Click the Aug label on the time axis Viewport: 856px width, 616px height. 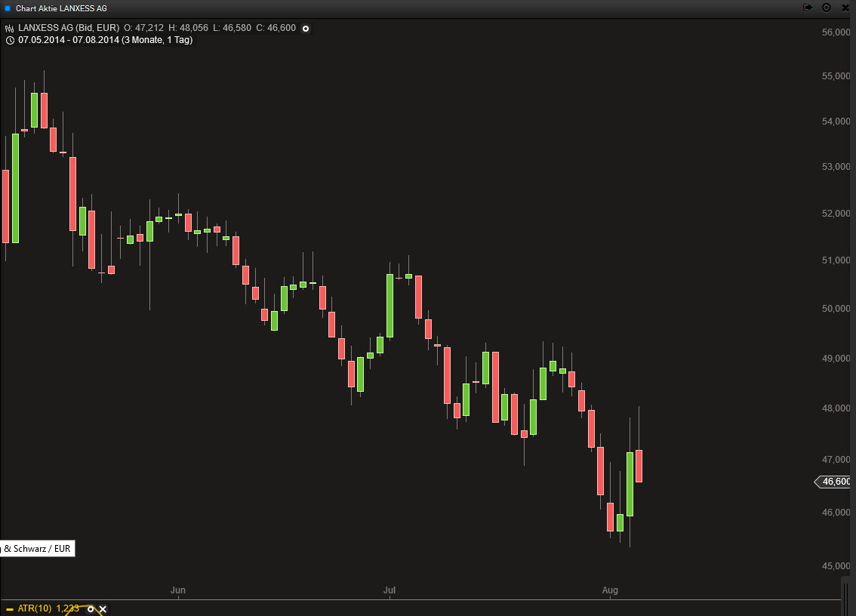[x=610, y=590]
